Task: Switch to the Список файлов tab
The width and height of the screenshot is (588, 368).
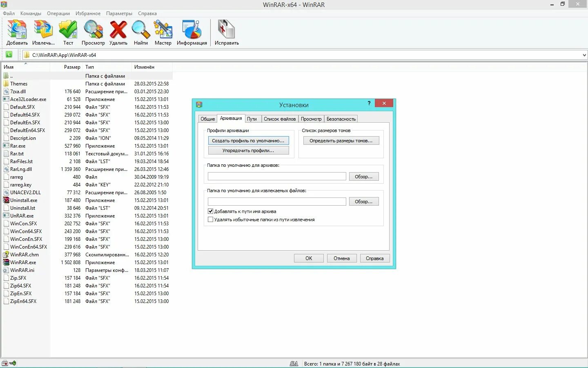Action: coord(280,119)
